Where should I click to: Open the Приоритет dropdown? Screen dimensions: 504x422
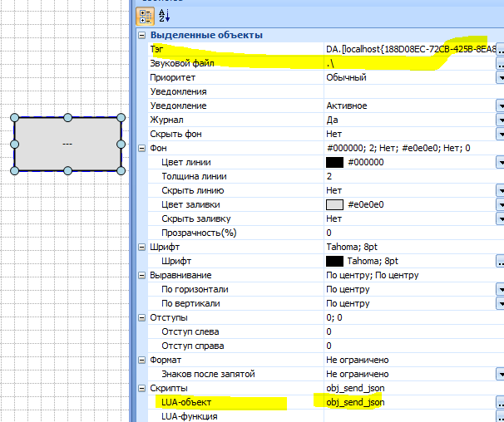pyautogui.click(x=501, y=77)
